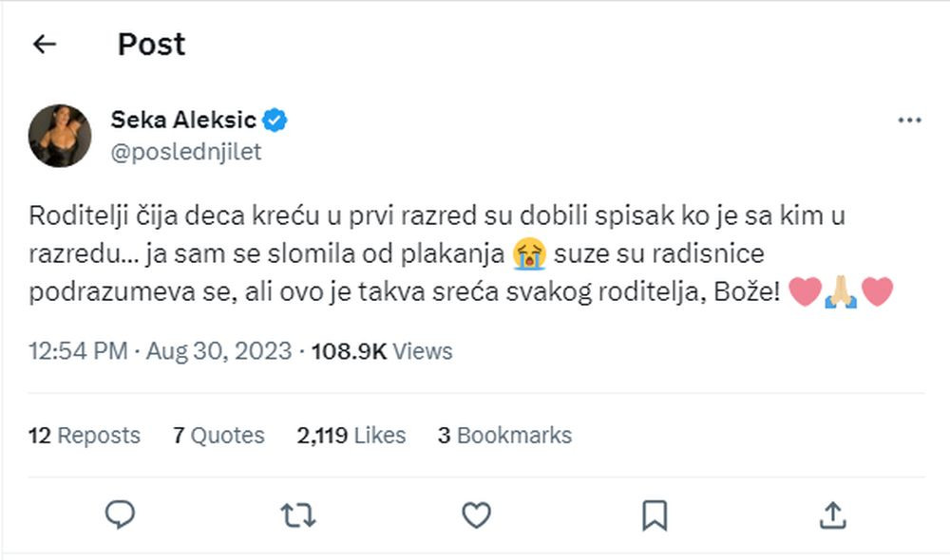Screen dimensions: 950x560
Task: Click the blue verified badge
Action: [x=276, y=121]
